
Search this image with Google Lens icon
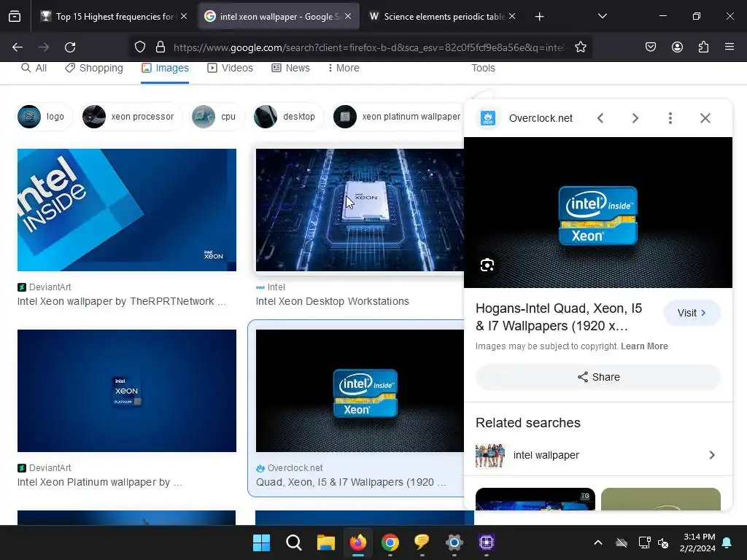click(487, 265)
